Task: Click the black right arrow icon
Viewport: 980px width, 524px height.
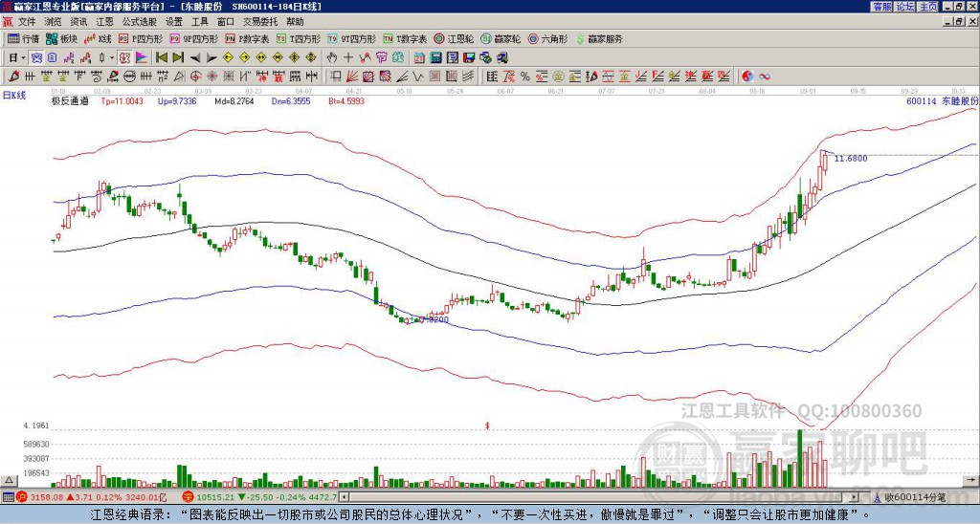Action: pyautogui.click(x=212, y=58)
